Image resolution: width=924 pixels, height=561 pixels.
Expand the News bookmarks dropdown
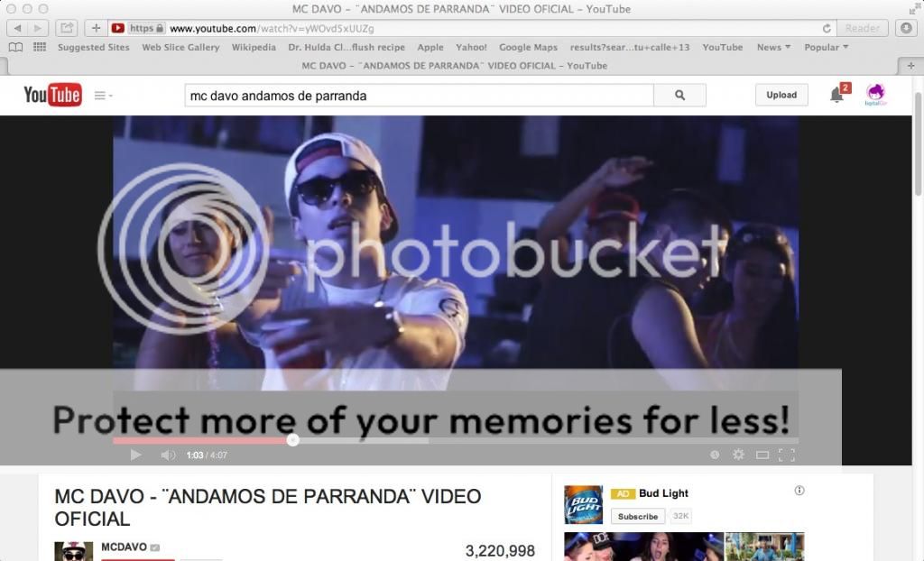pyautogui.click(x=773, y=47)
